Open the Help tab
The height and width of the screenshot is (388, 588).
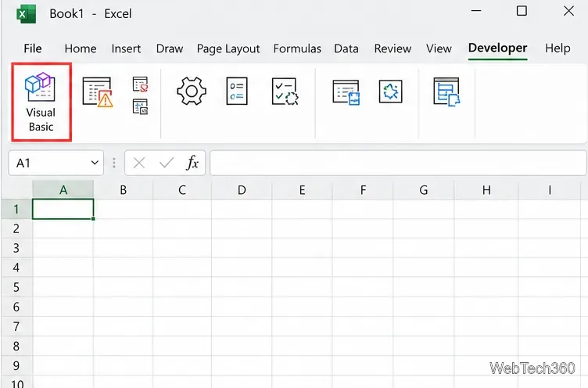point(558,48)
